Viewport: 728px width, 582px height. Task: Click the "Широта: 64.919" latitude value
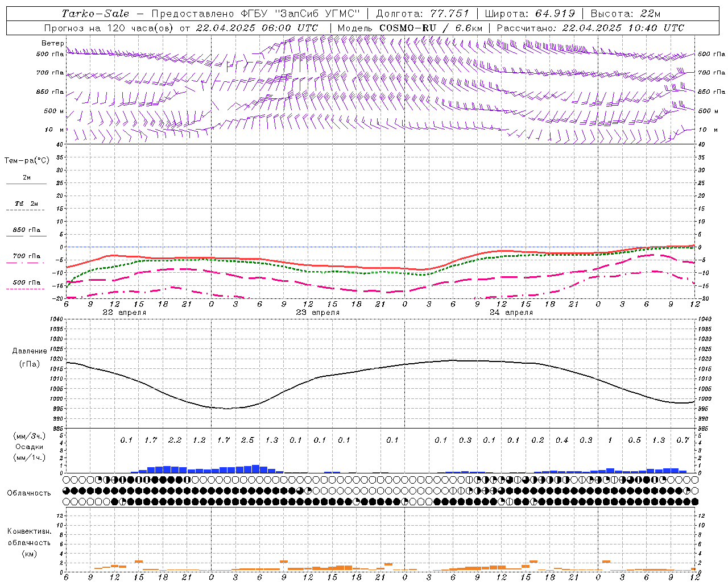530,14
